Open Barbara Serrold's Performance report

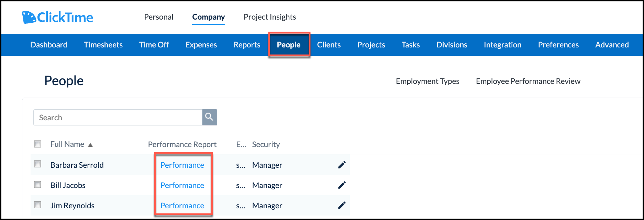click(182, 165)
